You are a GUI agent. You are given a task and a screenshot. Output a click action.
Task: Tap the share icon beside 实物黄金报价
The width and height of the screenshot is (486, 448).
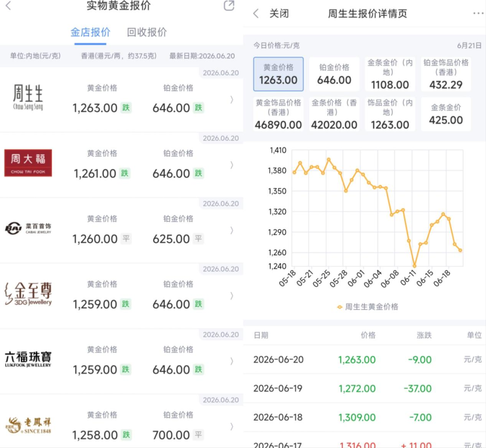(x=229, y=5)
